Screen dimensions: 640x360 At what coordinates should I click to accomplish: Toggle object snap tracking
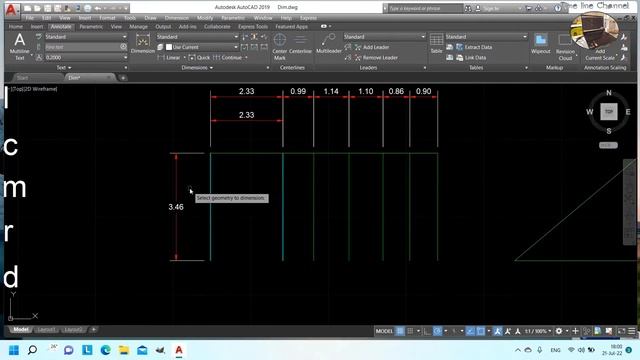(470, 331)
